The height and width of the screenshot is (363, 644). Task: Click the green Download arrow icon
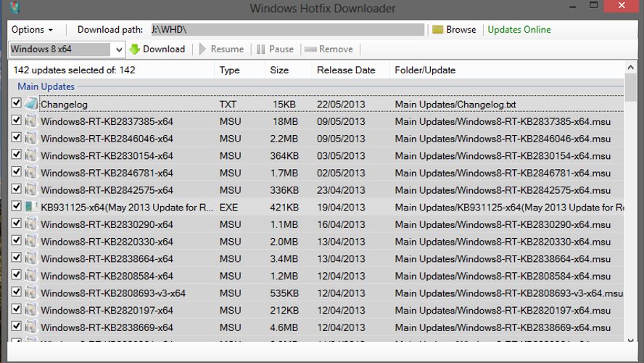pos(134,49)
